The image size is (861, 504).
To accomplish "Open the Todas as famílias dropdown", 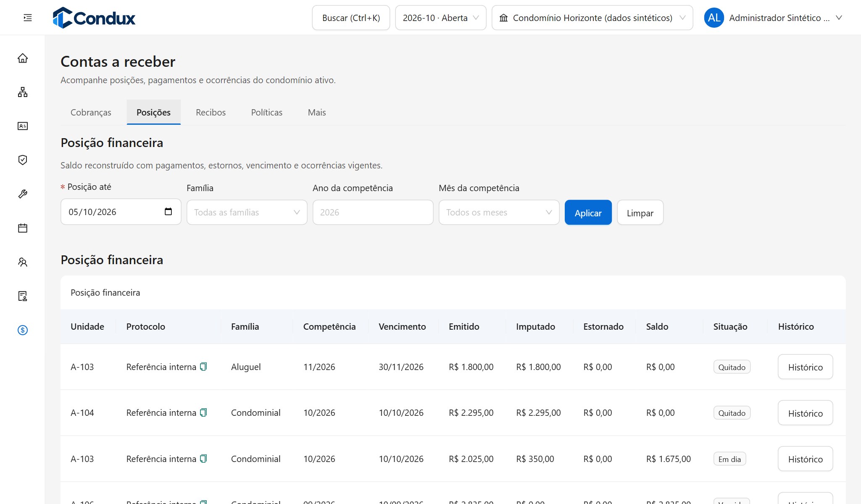I will coord(247,213).
